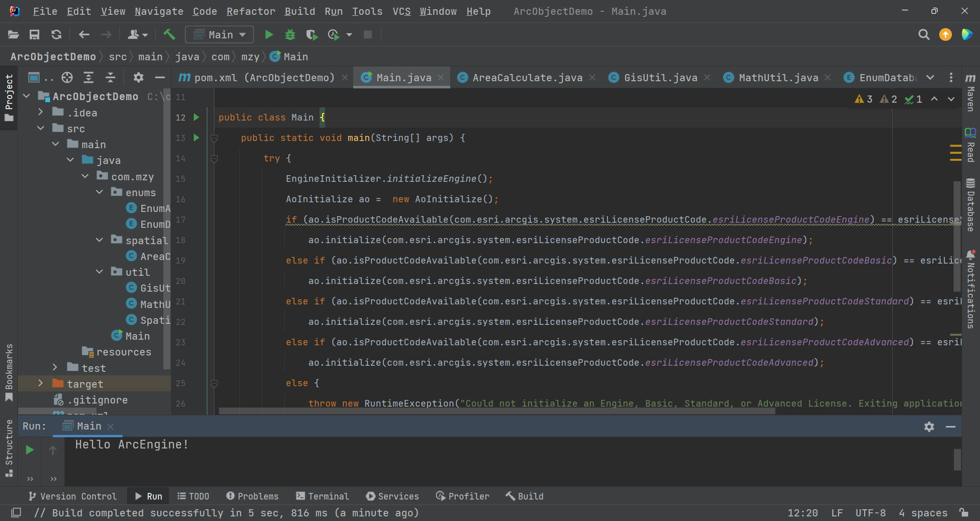Show hidden editor tabs chevron
Image resolution: width=980 pixels, height=521 pixels.
pyautogui.click(x=930, y=78)
